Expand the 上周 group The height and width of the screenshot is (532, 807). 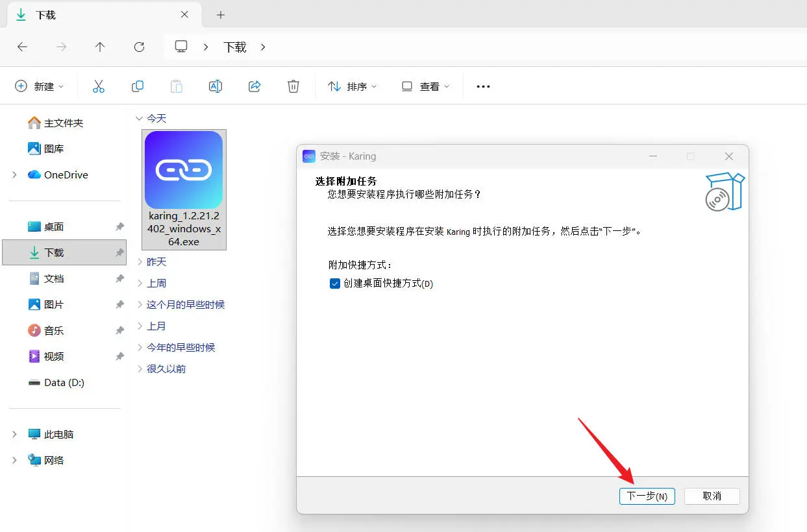140,283
